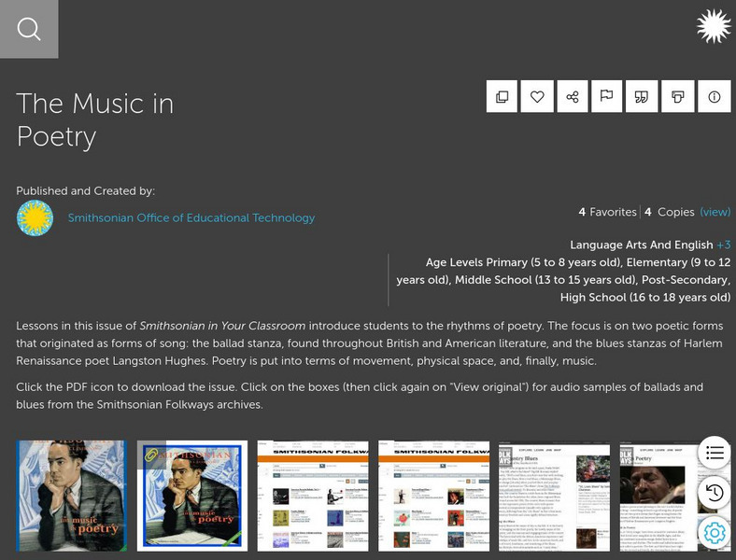Image resolution: width=736 pixels, height=560 pixels.
Task: Open the cite quotation-mark icon
Action: pyautogui.click(x=641, y=97)
